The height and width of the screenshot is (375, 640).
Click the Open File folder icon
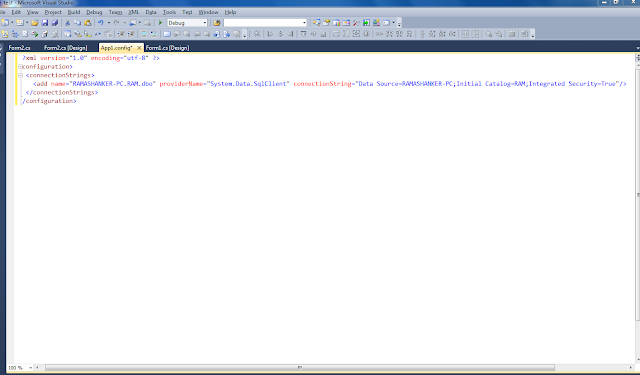pos(35,23)
